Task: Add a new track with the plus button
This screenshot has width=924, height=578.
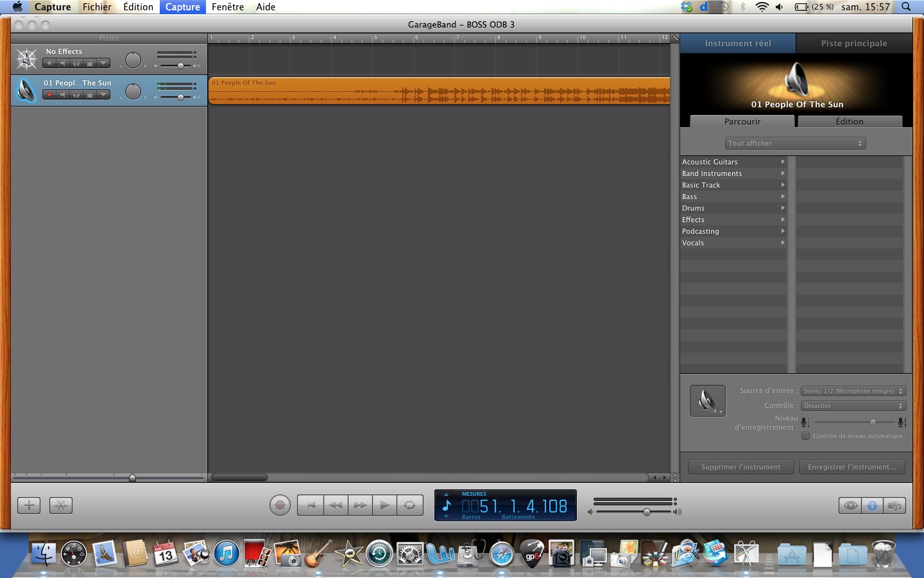Action: (x=29, y=505)
